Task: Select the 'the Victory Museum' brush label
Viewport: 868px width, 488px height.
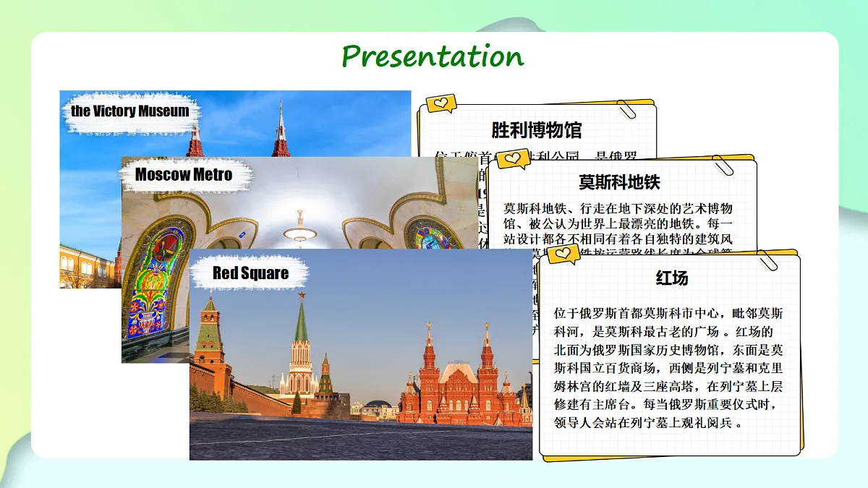Action: pos(130,111)
